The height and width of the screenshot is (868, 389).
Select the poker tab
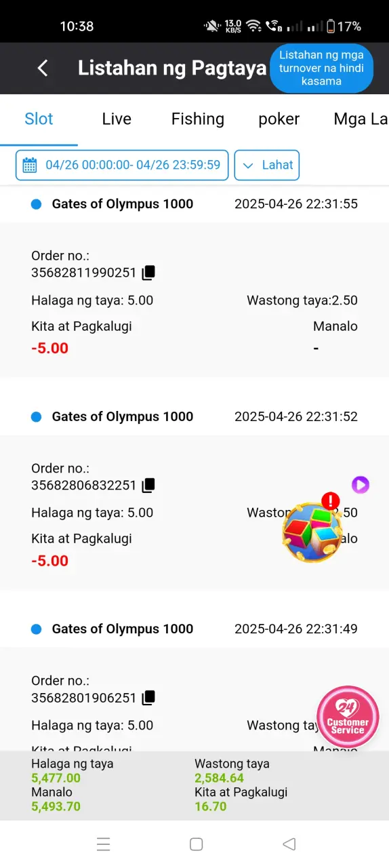(x=279, y=119)
